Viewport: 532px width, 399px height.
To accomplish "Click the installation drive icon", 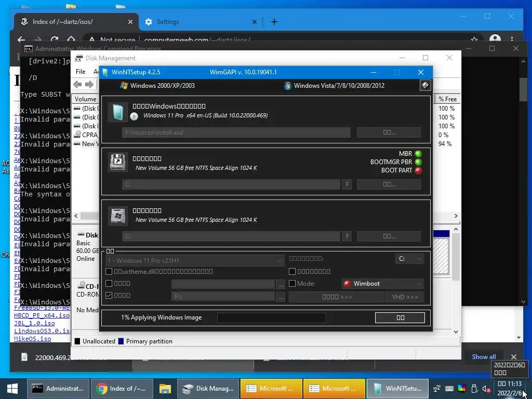I will click(118, 215).
